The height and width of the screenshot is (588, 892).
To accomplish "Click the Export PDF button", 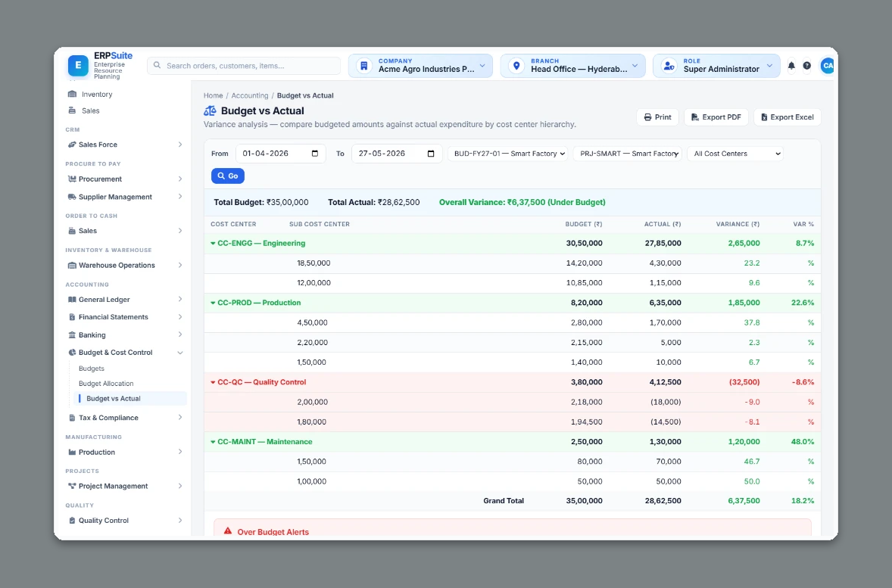I will [x=716, y=117].
